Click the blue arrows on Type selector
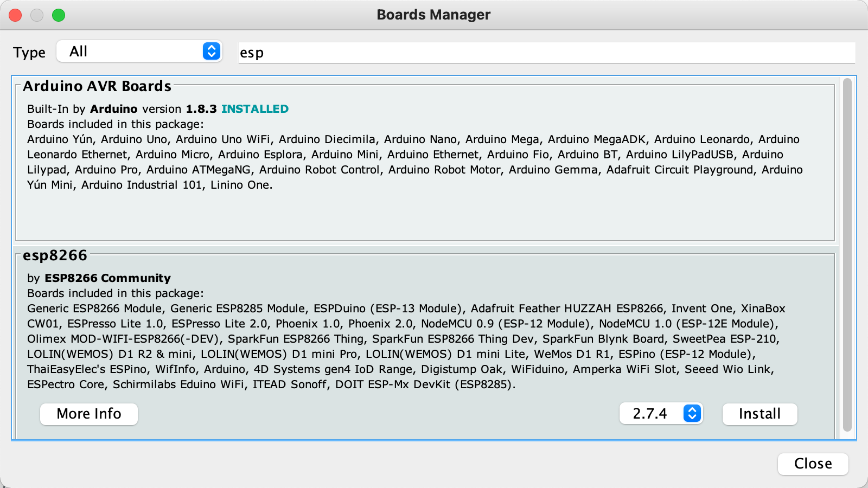868x488 pixels. 212,52
